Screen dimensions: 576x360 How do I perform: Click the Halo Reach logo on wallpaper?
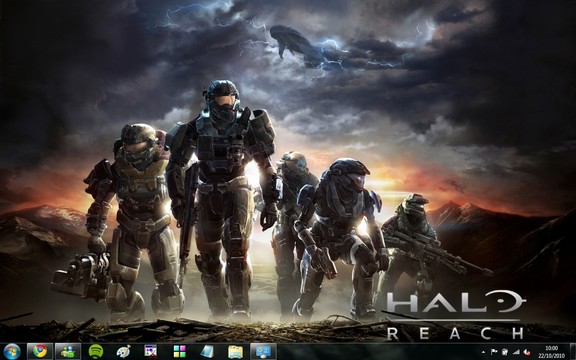[x=456, y=315]
